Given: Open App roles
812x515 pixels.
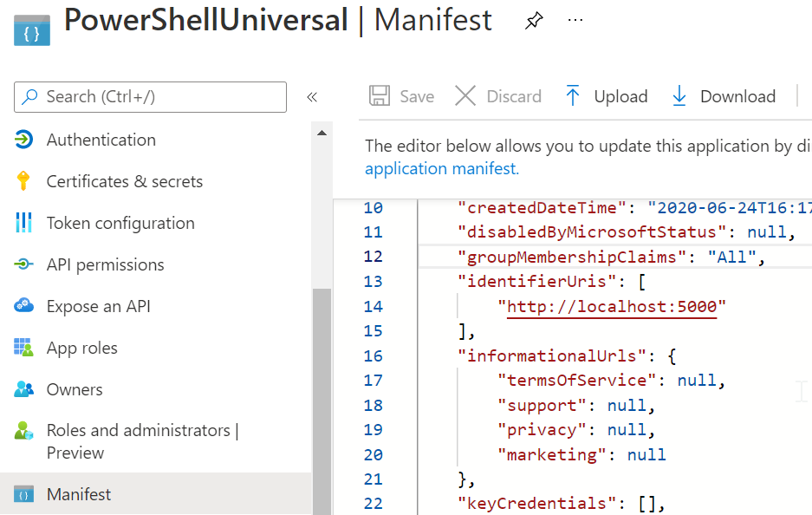Looking at the screenshot, I should tap(81, 348).
